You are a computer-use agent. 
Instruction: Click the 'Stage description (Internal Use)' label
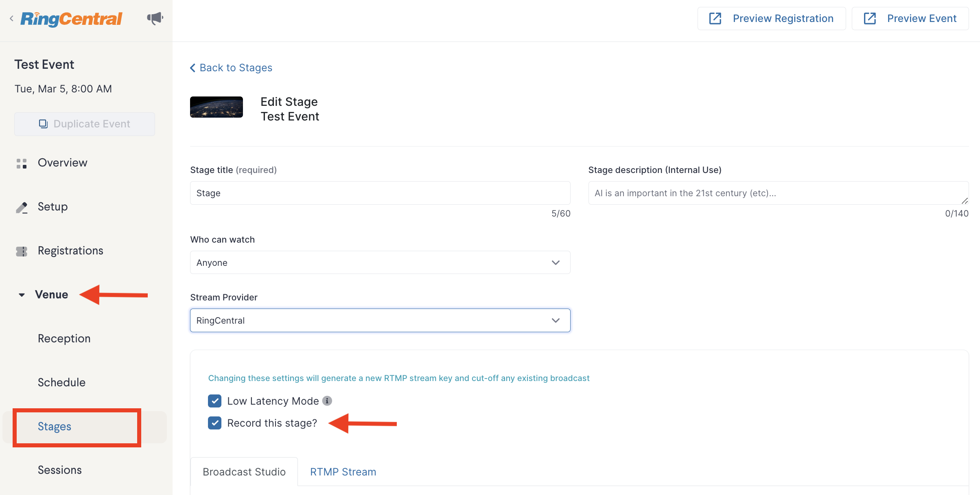(x=655, y=170)
